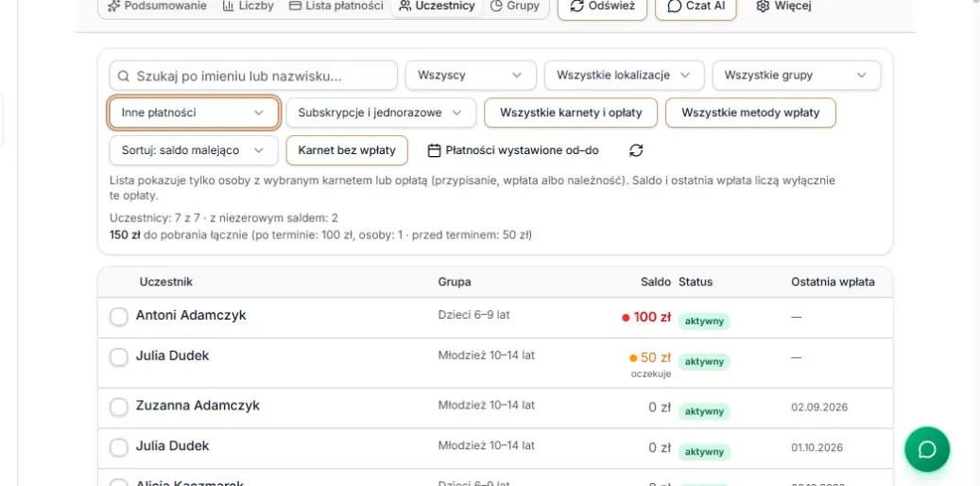Click the Więcej gear icon
Screen dimensions: 980x486
pos(763,7)
